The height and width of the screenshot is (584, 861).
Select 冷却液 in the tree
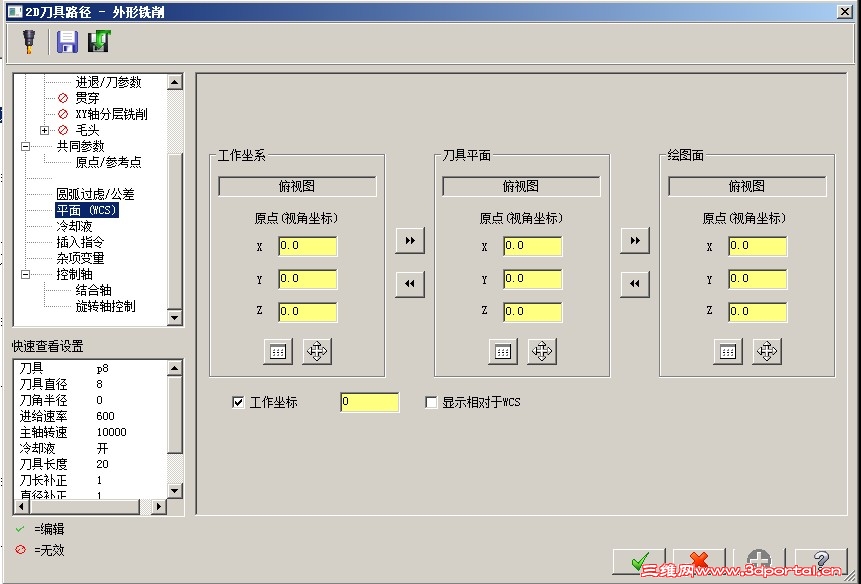tap(74, 226)
